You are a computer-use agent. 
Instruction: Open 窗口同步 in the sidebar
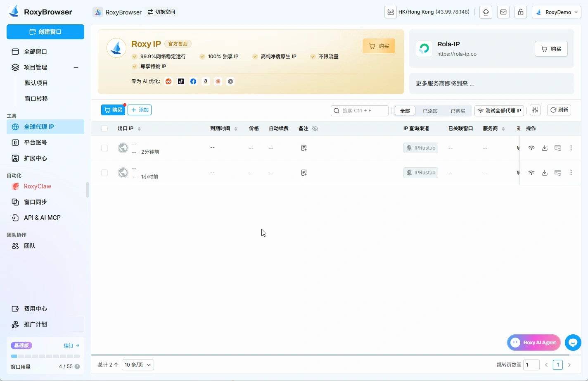(45, 202)
